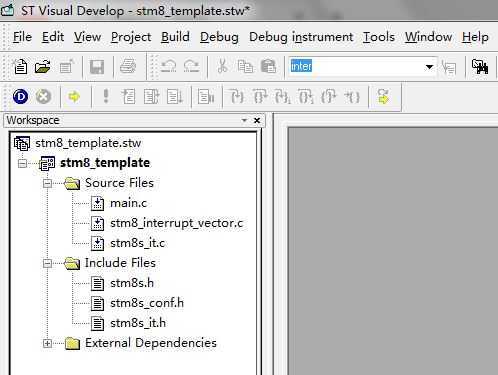Click the yellow restart arrows icon

(383, 97)
